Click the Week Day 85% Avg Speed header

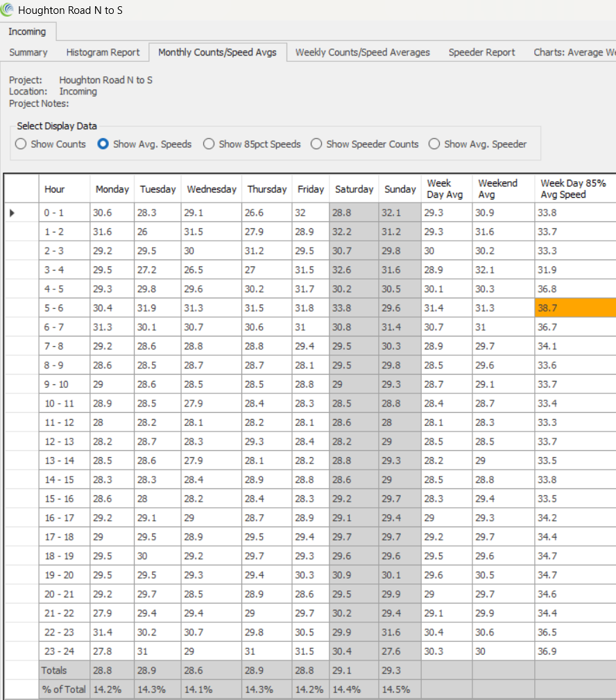[575, 189]
